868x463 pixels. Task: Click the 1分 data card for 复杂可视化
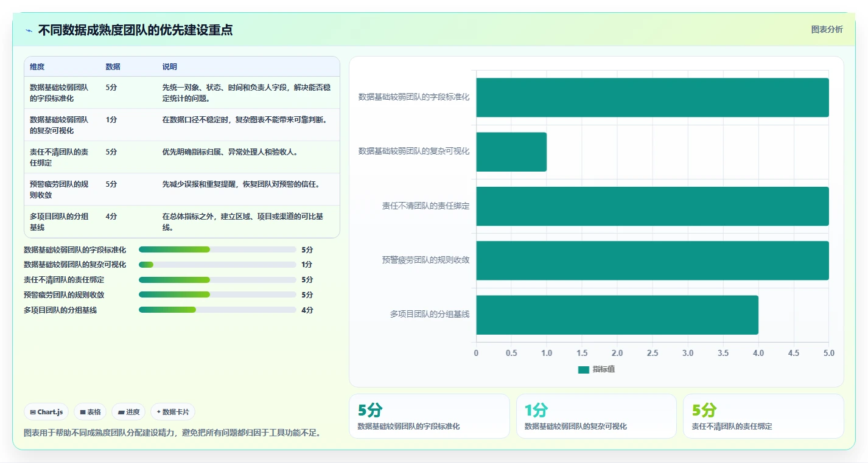(596, 416)
